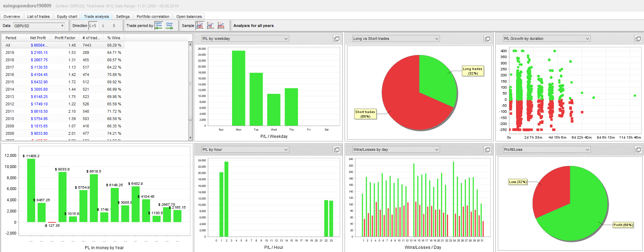Maximize the Wins/Losses by day panel

click(487, 150)
